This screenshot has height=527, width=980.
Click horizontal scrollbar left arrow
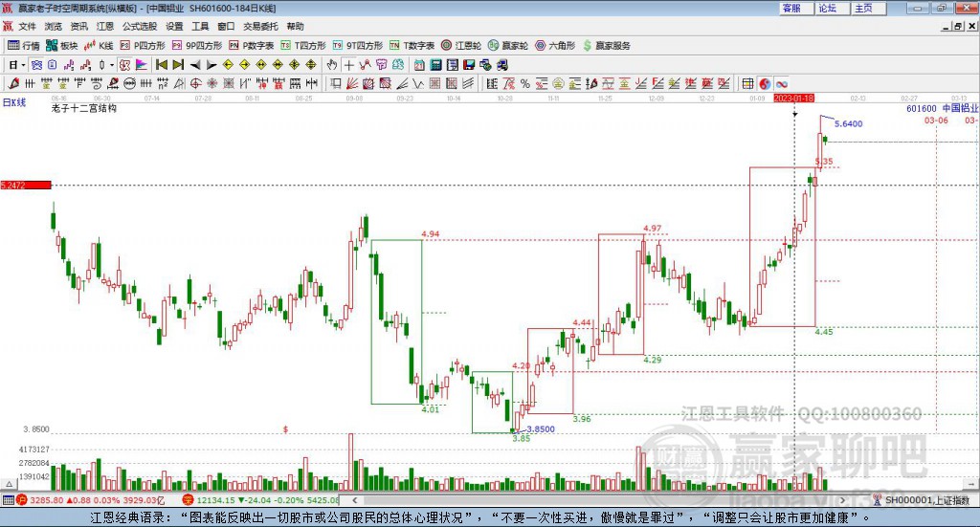pos(354,500)
